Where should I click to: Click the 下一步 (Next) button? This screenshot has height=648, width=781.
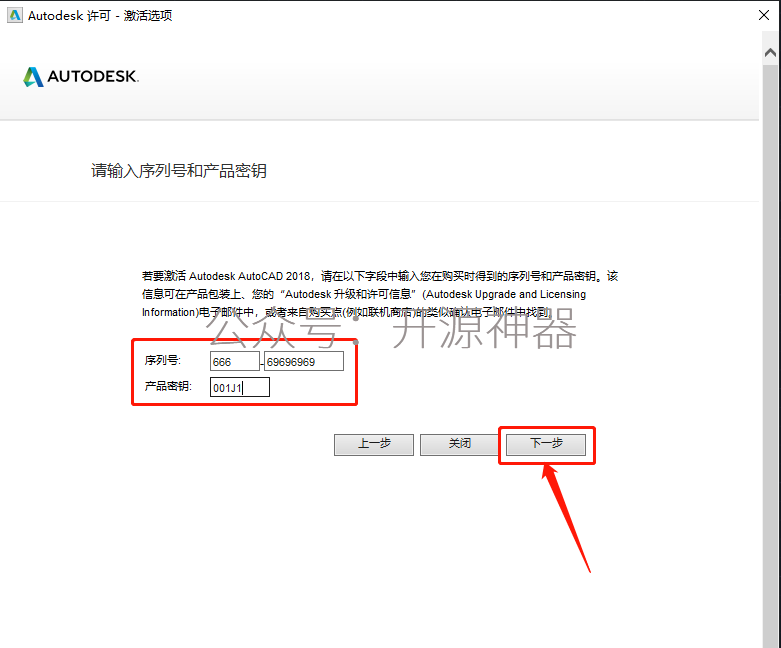546,444
